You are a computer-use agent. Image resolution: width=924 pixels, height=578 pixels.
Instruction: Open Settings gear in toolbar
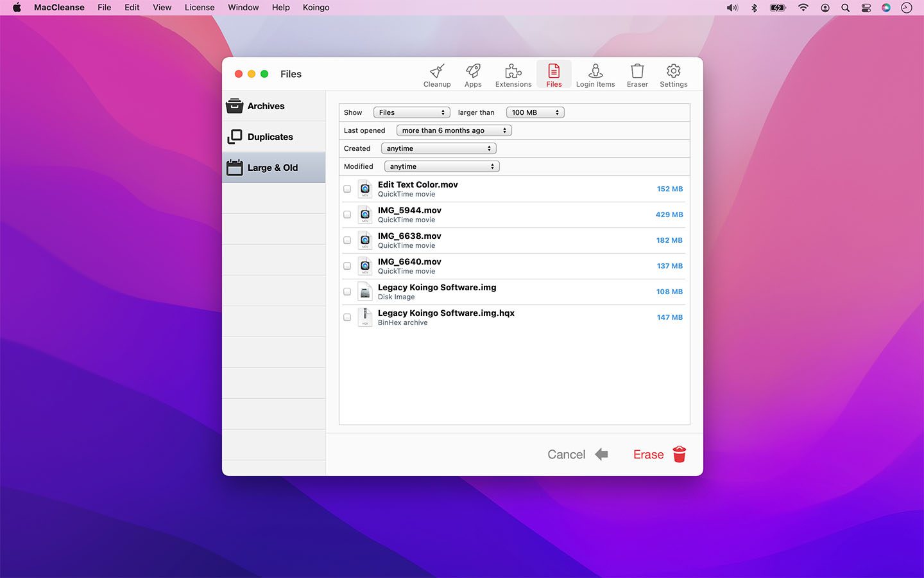coord(673,75)
